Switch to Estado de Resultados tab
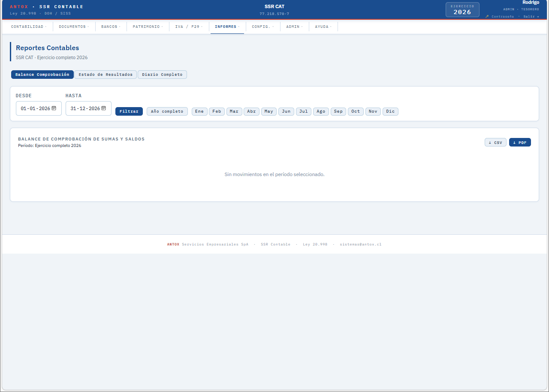 pyautogui.click(x=106, y=75)
